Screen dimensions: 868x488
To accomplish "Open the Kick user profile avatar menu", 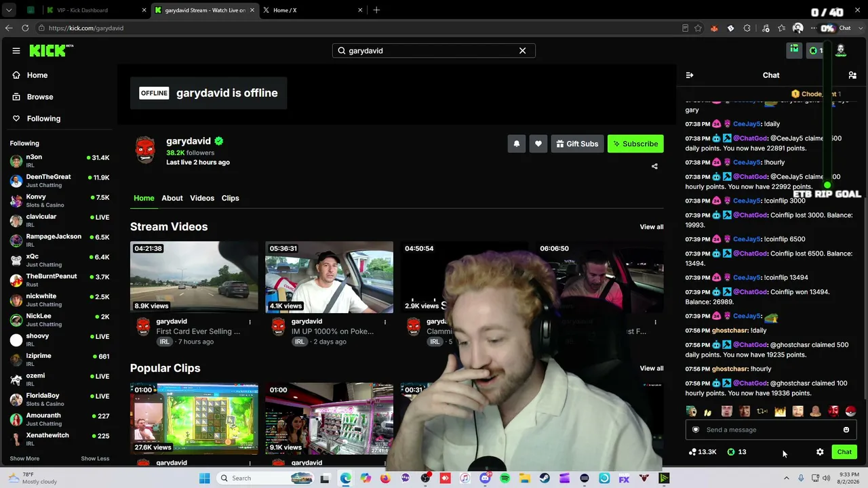I will coord(841,50).
